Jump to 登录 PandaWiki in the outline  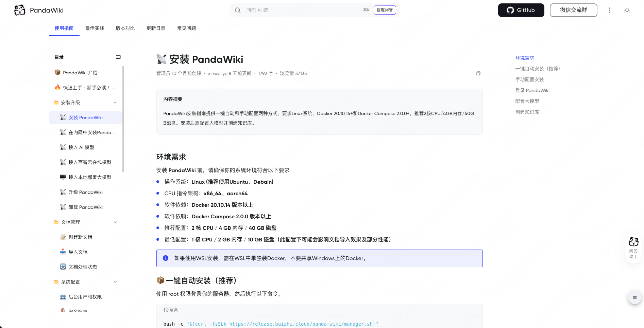click(532, 90)
